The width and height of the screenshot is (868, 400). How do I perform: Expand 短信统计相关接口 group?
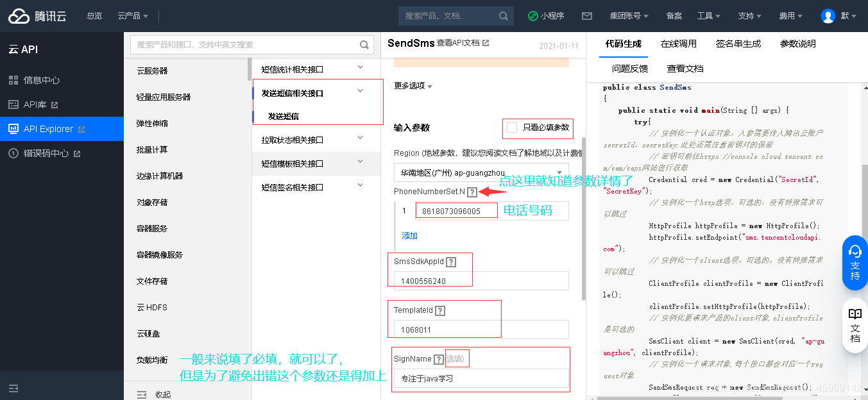(x=360, y=67)
